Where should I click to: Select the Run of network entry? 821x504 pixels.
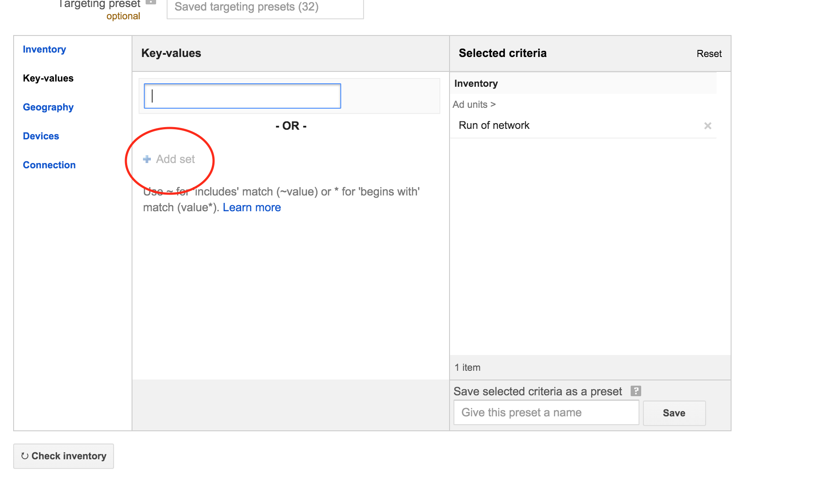(x=494, y=126)
